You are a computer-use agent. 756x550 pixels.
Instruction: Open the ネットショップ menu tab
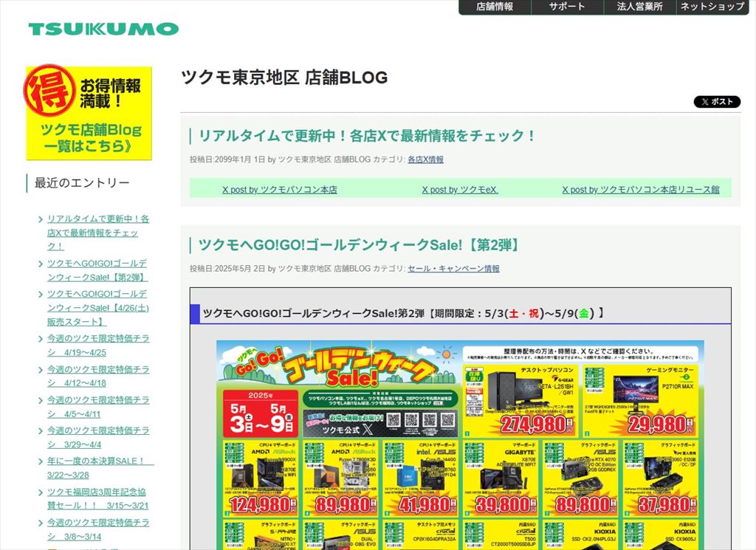coord(712,7)
